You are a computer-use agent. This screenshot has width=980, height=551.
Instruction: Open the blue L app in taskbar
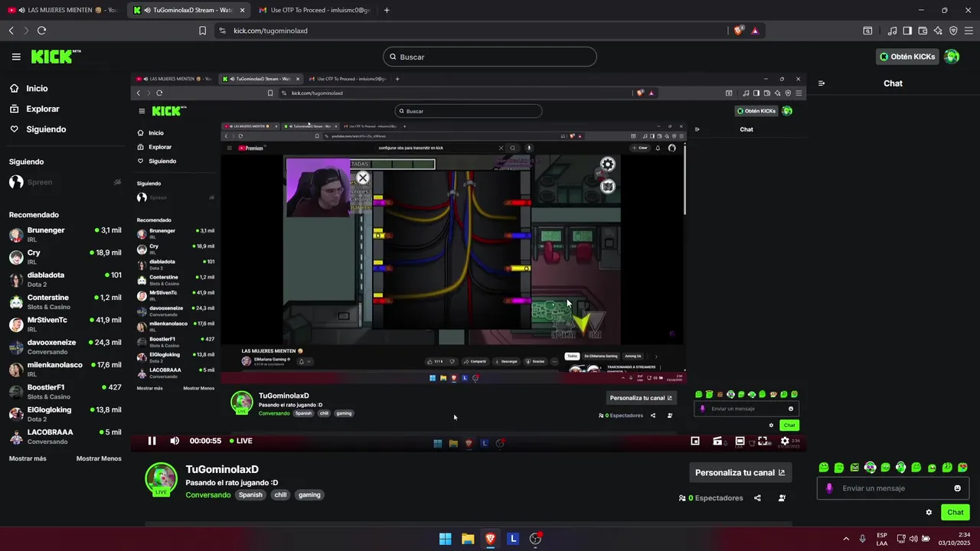[x=513, y=539]
